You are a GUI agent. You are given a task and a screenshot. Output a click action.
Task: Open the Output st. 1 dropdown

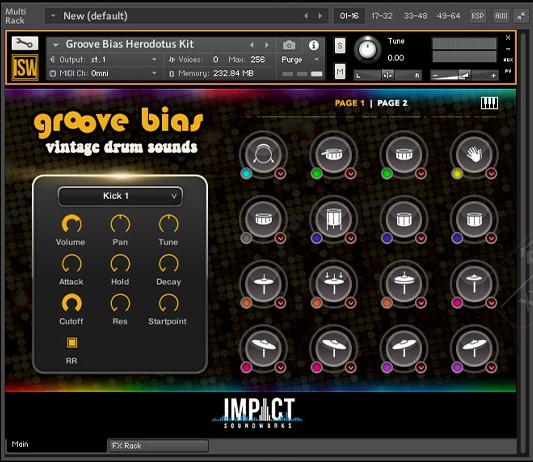[x=104, y=60]
